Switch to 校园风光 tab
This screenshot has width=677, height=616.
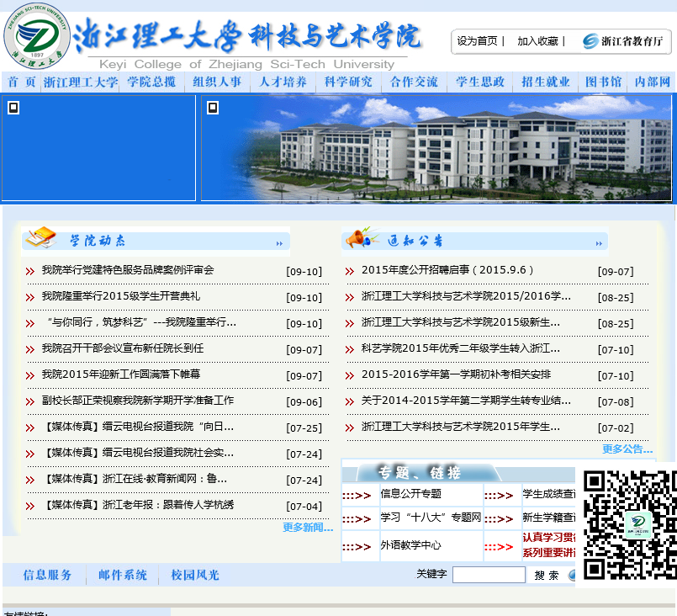pos(195,576)
